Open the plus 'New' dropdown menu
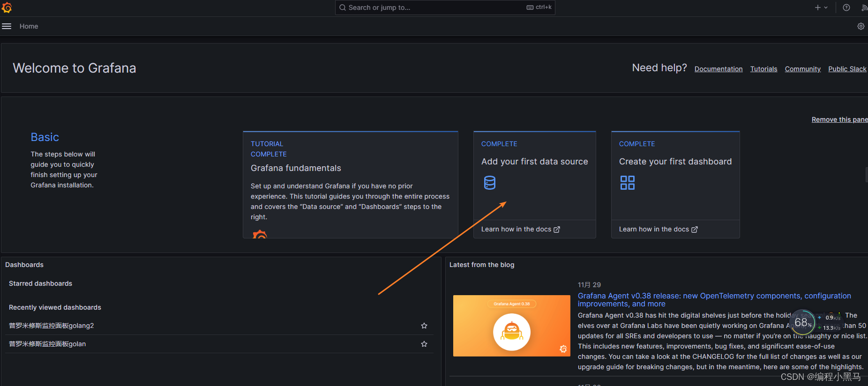 (x=821, y=7)
